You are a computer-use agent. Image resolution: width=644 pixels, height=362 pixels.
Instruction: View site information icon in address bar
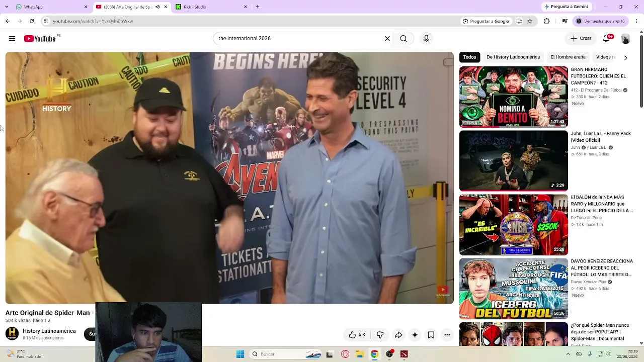click(46, 21)
